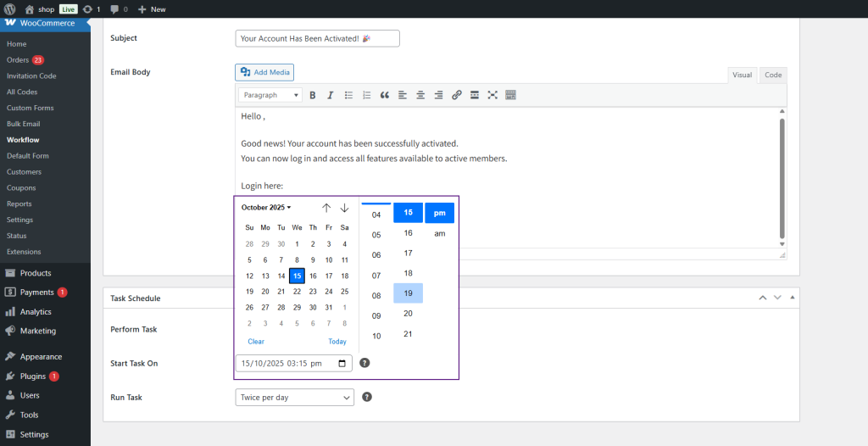Collapse the Task Schedule panel
The width and height of the screenshot is (868, 446).
793,298
